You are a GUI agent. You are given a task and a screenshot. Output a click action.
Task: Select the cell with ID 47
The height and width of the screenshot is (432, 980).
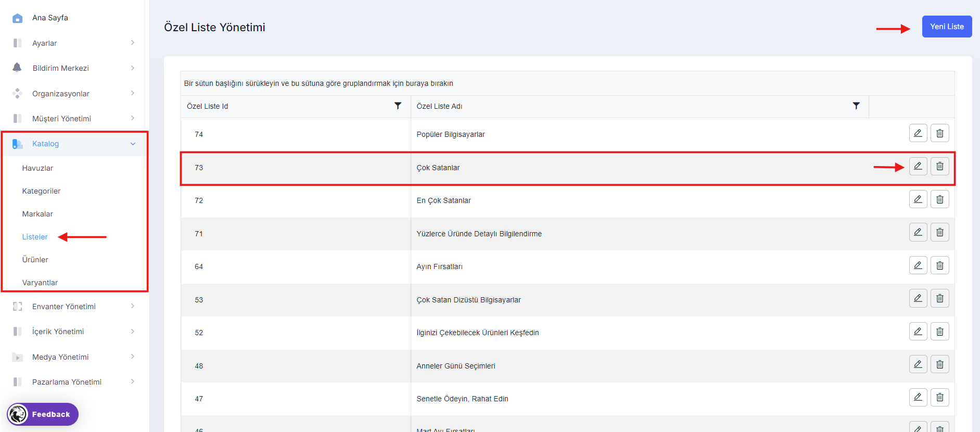click(296, 399)
